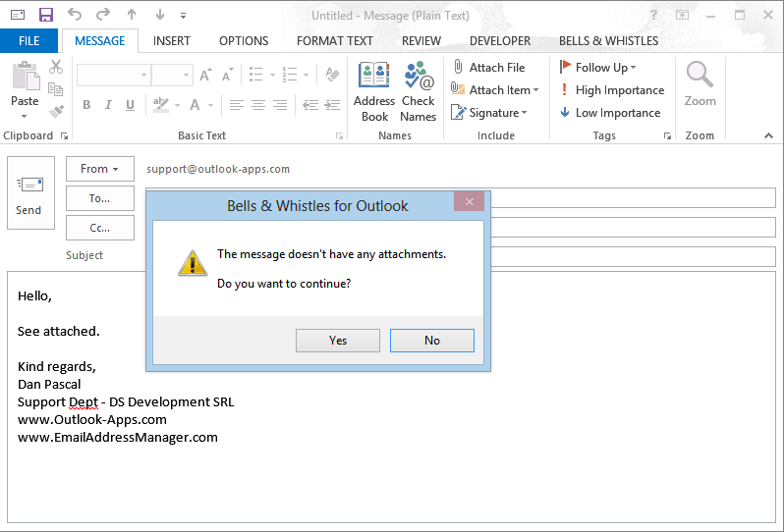The width and height of the screenshot is (784, 532).
Task: Apply font color button
Action: point(195,105)
